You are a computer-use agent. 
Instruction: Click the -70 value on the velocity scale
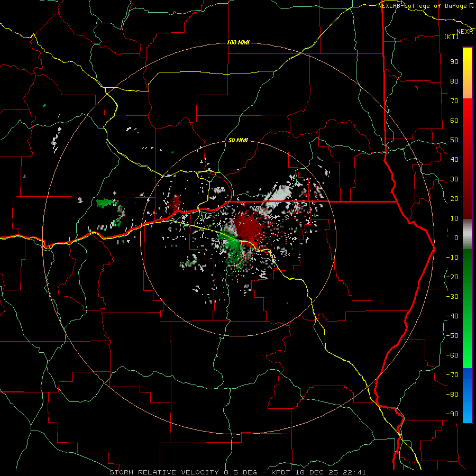452,375
